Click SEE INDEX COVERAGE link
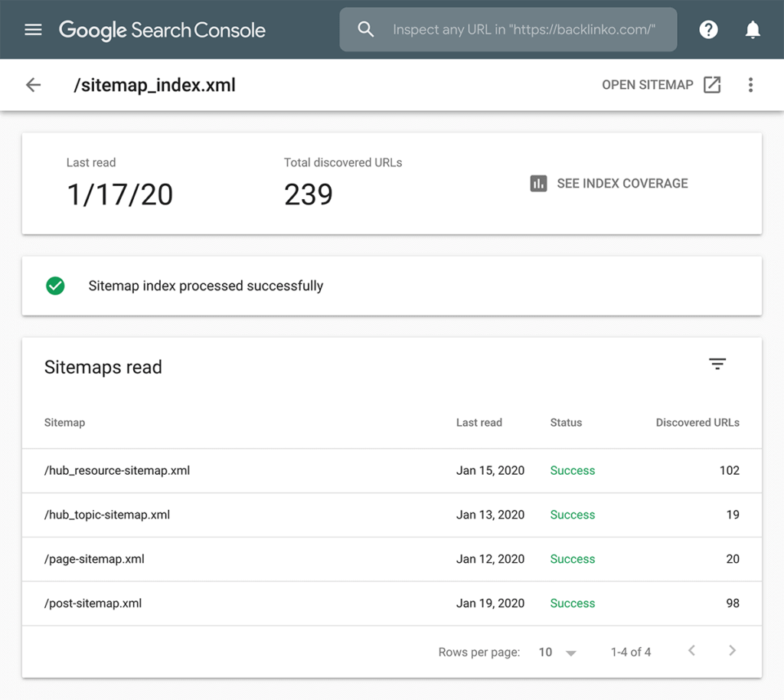This screenshot has width=784, height=700. pyautogui.click(x=622, y=184)
